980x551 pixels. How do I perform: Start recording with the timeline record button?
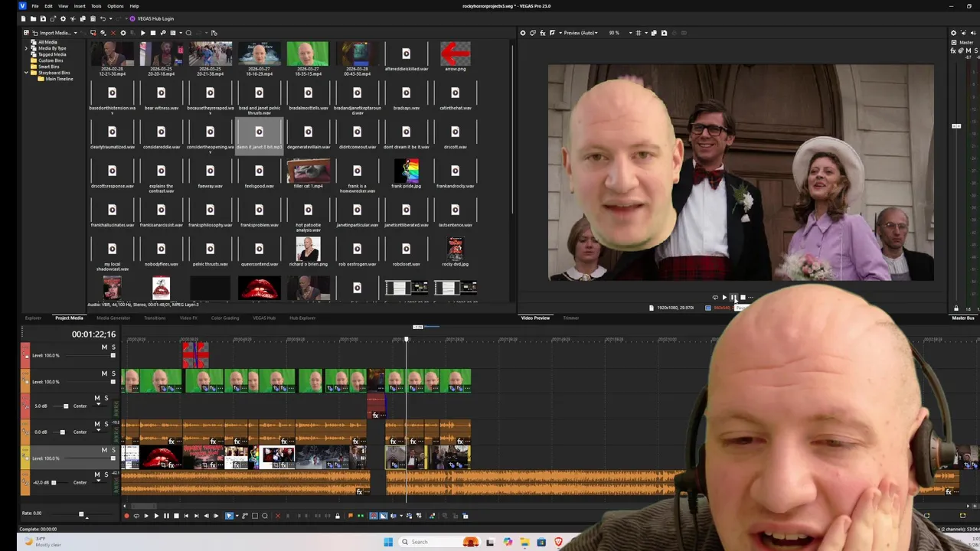tap(126, 516)
